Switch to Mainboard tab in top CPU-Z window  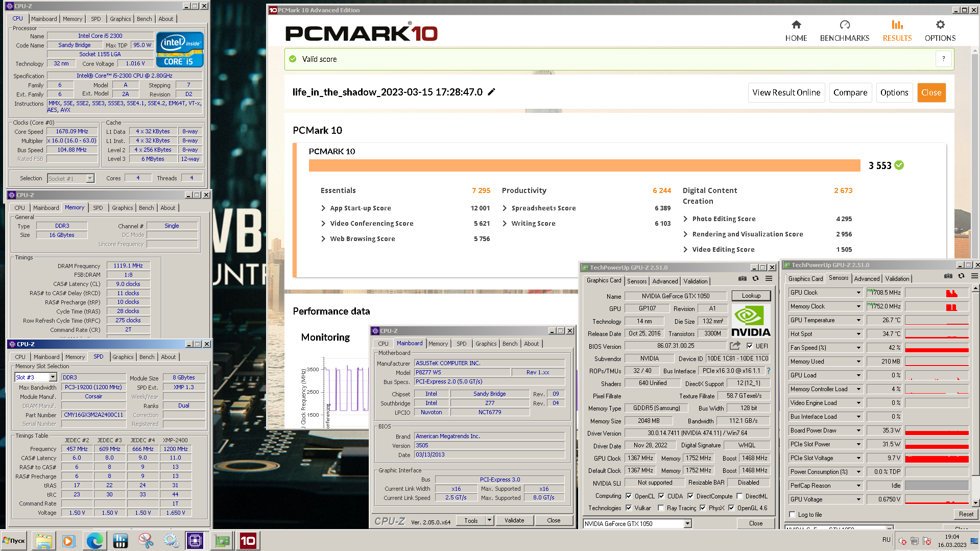[x=44, y=19]
